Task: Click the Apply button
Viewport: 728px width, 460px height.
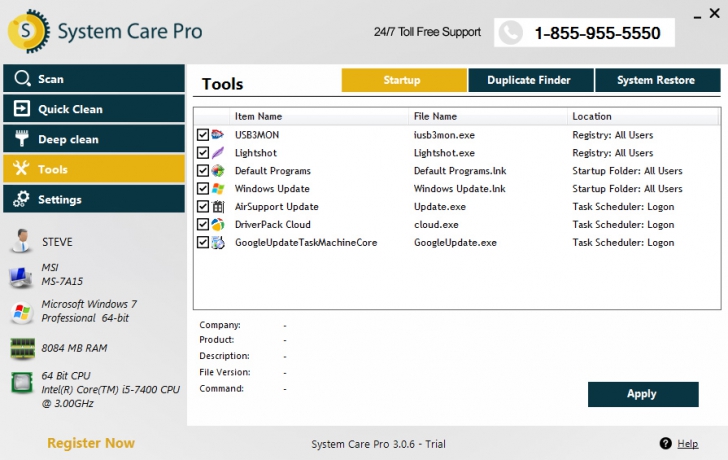Action: [643, 394]
